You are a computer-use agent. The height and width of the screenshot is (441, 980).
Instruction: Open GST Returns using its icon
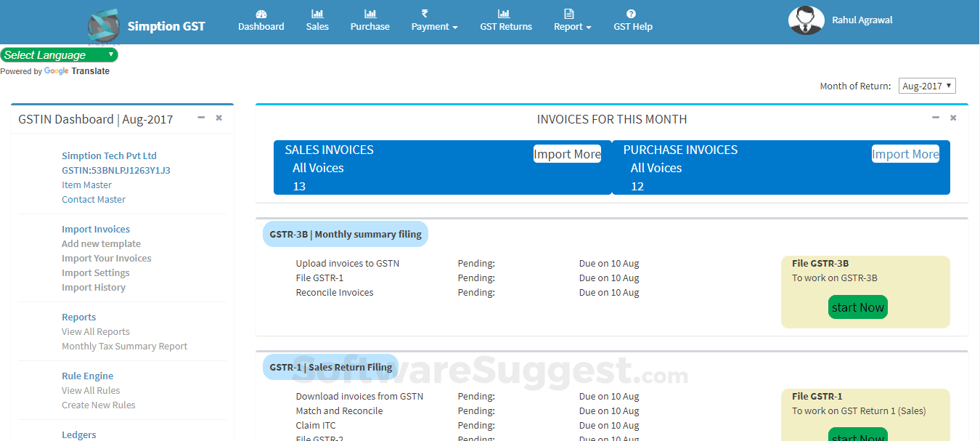click(x=505, y=13)
